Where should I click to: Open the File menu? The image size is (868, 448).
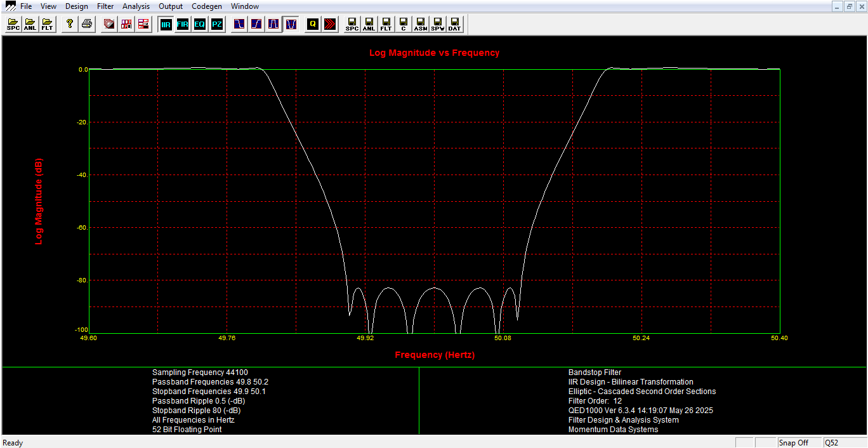[26, 6]
